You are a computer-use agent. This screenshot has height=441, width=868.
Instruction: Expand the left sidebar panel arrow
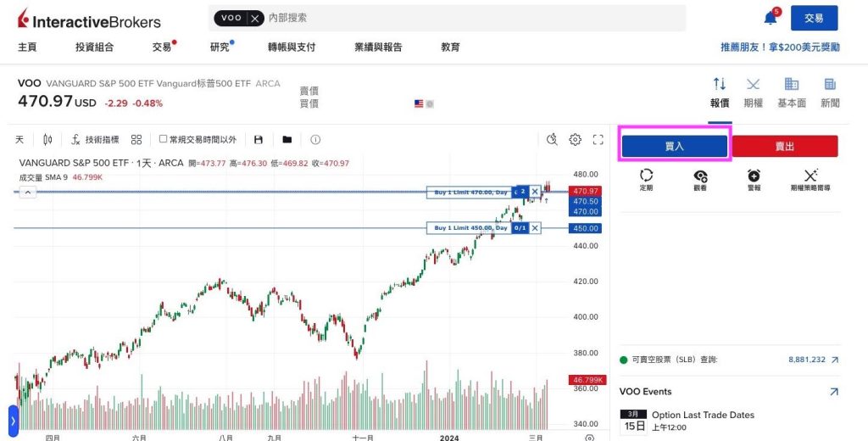pos(13,421)
